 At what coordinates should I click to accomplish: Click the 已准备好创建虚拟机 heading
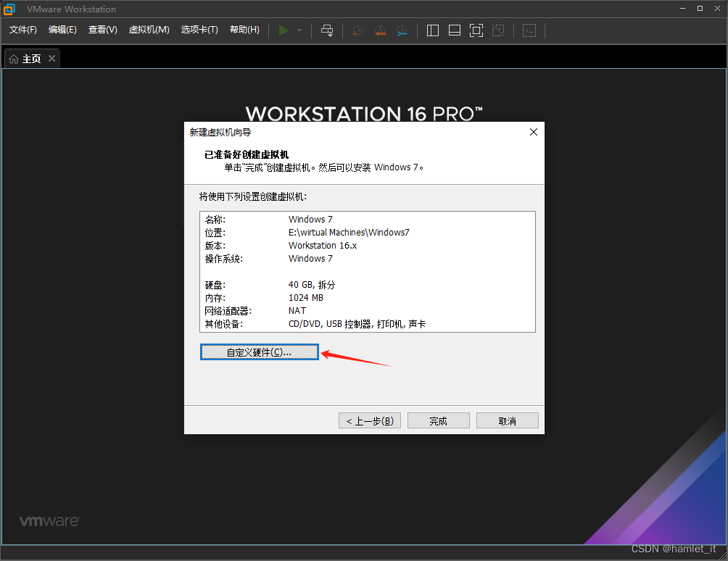click(247, 154)
